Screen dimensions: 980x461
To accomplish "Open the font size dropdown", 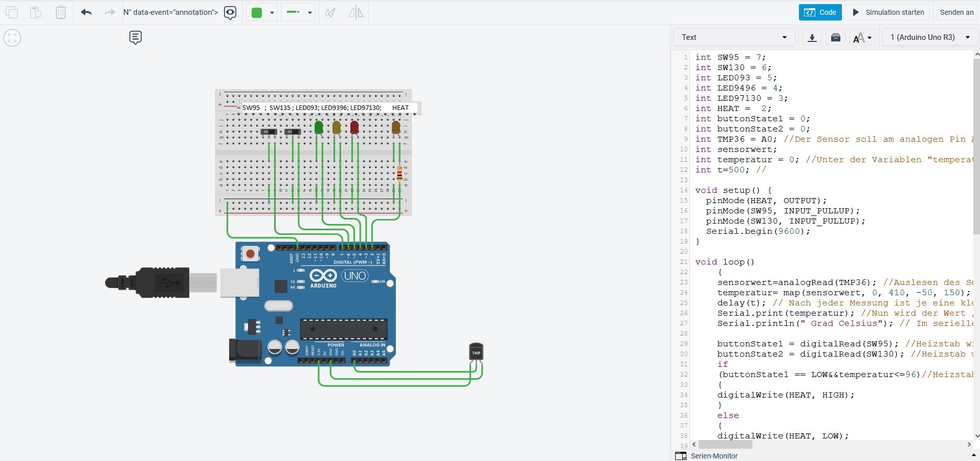I will pyautogui.click(x=862, y=37).
